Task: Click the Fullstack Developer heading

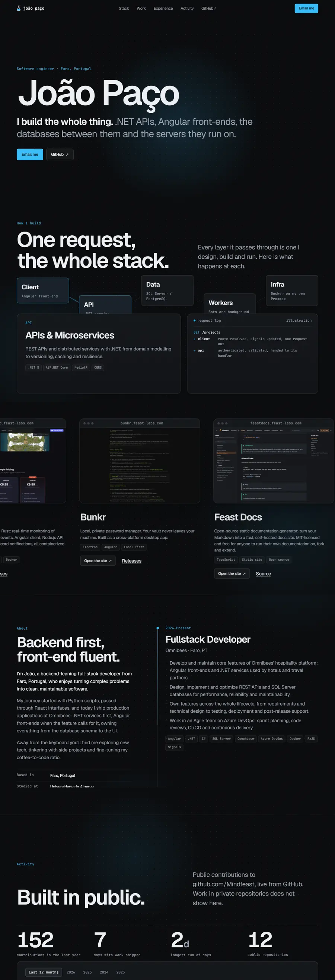Action: (208, 640)
